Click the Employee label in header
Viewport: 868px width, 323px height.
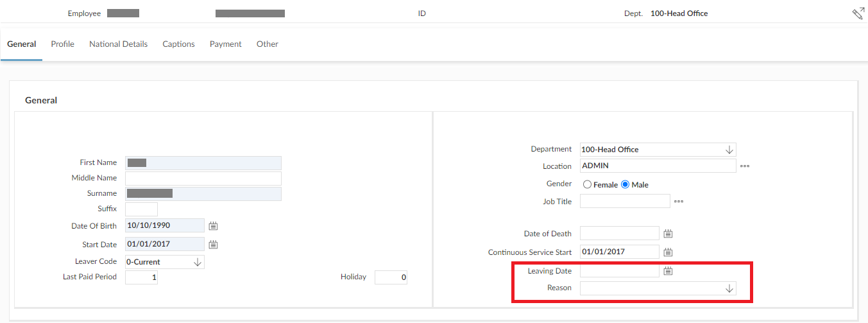84,13
